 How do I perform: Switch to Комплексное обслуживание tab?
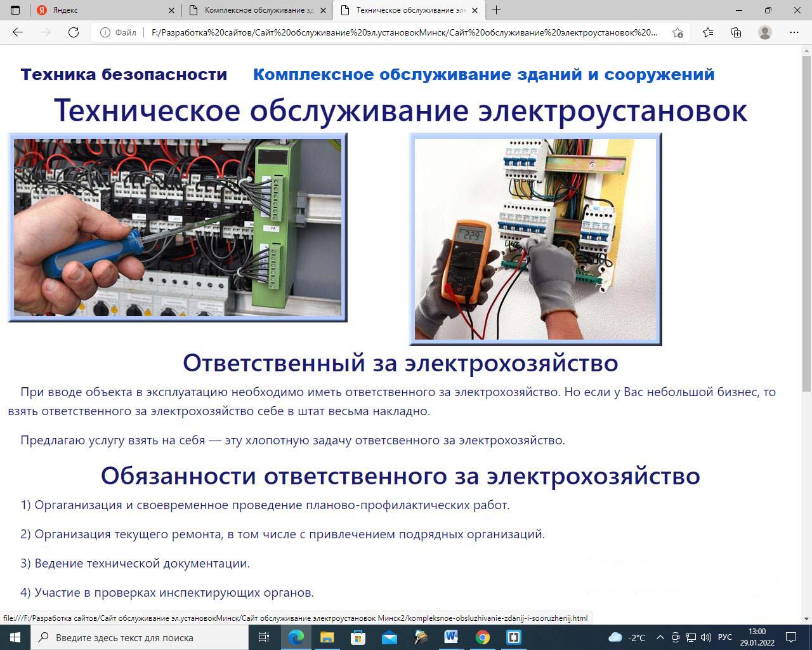pos(257,10)
